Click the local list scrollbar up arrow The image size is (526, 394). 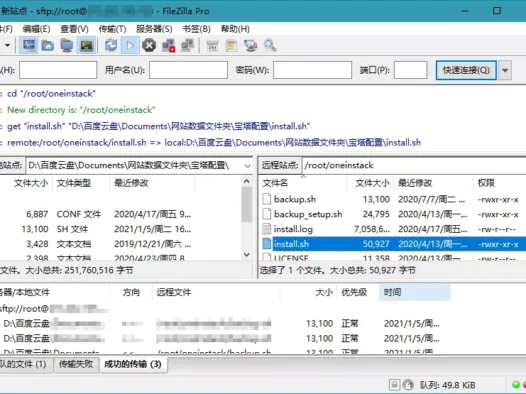pos(247,181)
